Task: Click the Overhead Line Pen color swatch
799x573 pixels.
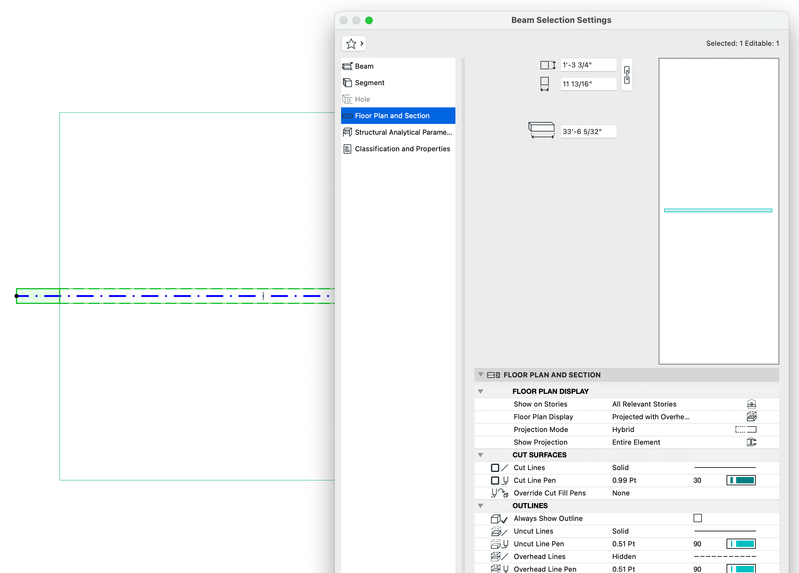Action: 741,569
